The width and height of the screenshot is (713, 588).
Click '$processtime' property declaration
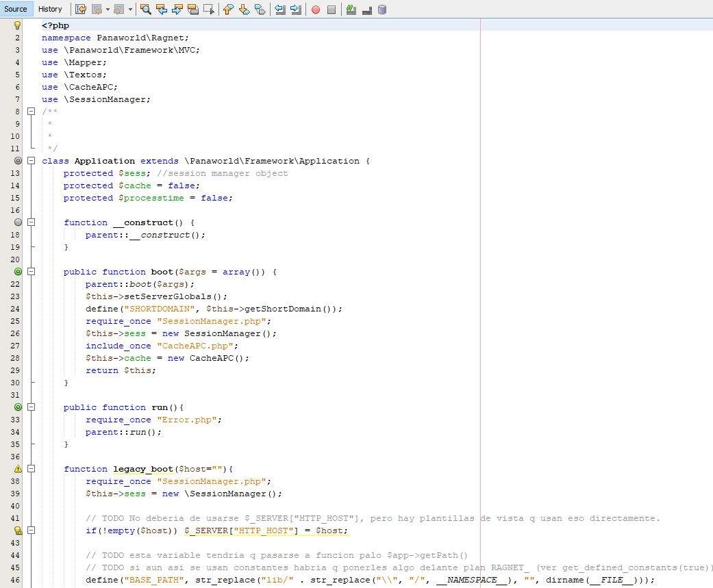click(x=151, y=198)
